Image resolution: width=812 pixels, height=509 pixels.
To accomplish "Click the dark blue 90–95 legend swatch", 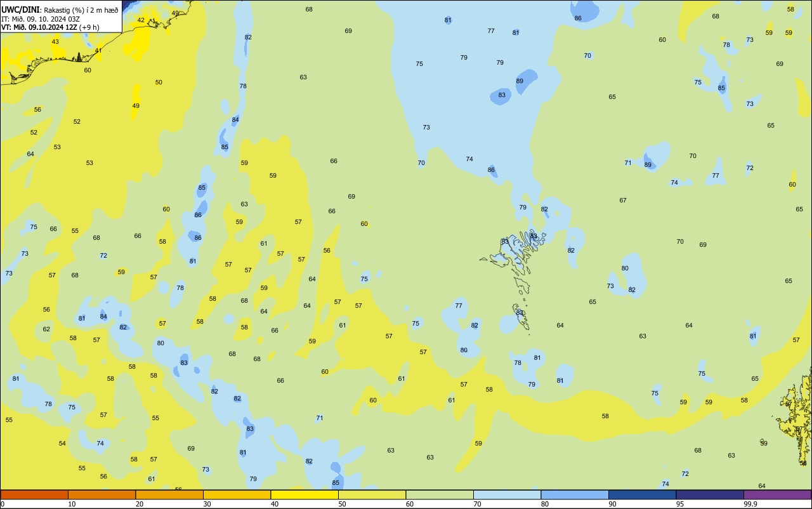I will point(642,494).
